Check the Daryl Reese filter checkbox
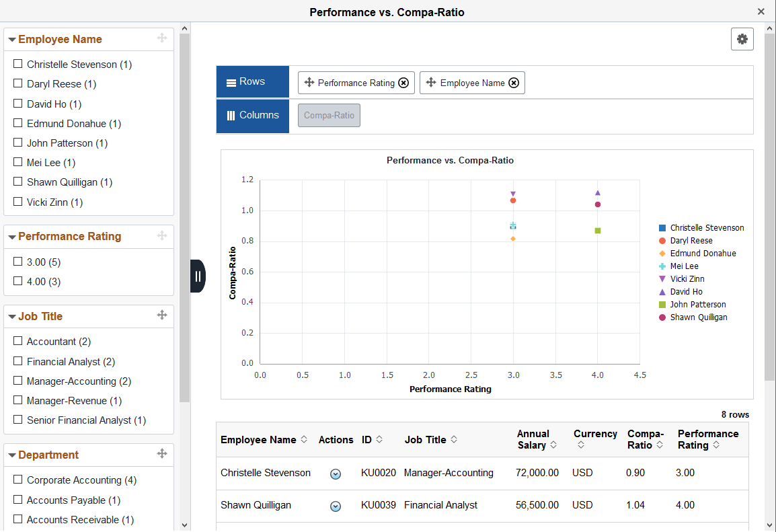This screenshot has width=776, height=532. [x=17, y=83]
